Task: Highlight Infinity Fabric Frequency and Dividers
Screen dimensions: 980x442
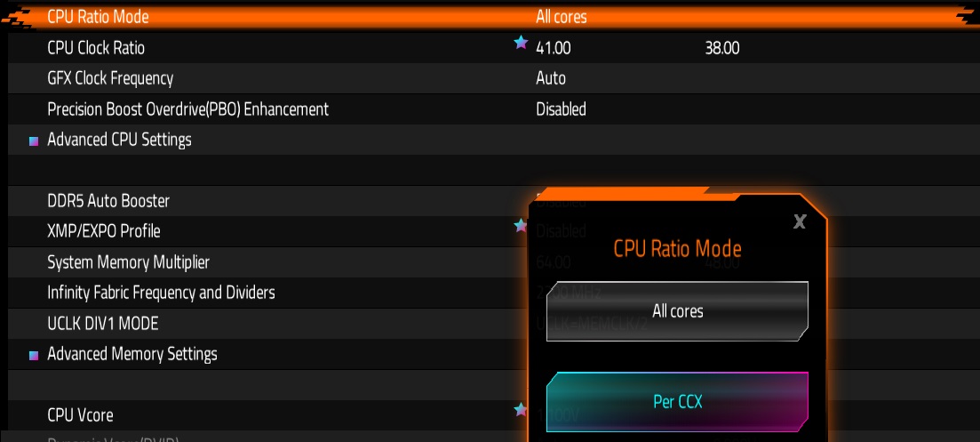Action: (x=161, y=293)
